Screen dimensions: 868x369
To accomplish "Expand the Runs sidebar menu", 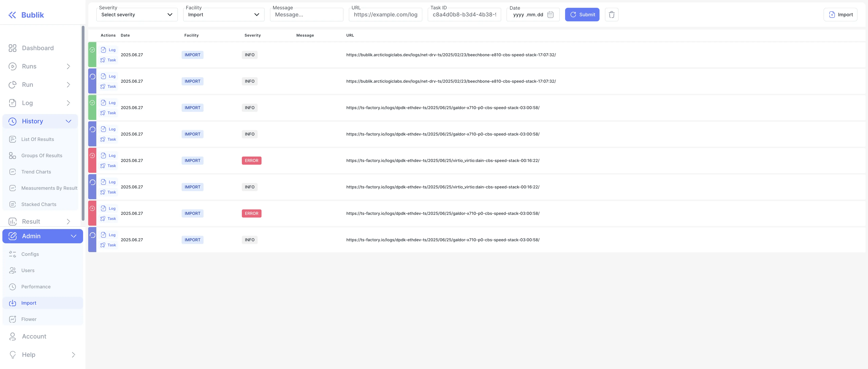I will 68,66.
